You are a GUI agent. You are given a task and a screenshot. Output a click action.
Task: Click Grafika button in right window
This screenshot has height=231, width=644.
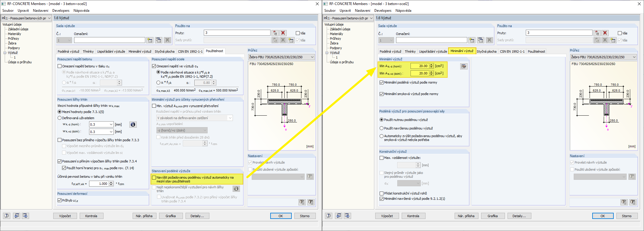pyautogui.click(x=493, y=216)
